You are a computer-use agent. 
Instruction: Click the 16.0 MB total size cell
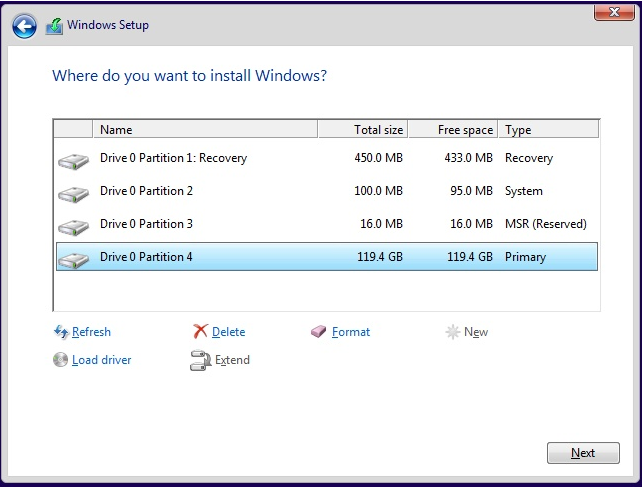pos(382,224)
